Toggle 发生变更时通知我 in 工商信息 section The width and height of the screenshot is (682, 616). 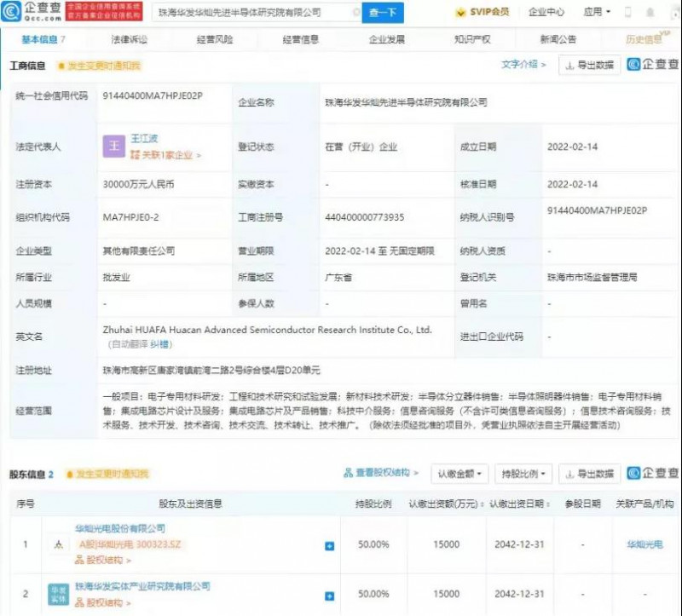coord(99,66)
